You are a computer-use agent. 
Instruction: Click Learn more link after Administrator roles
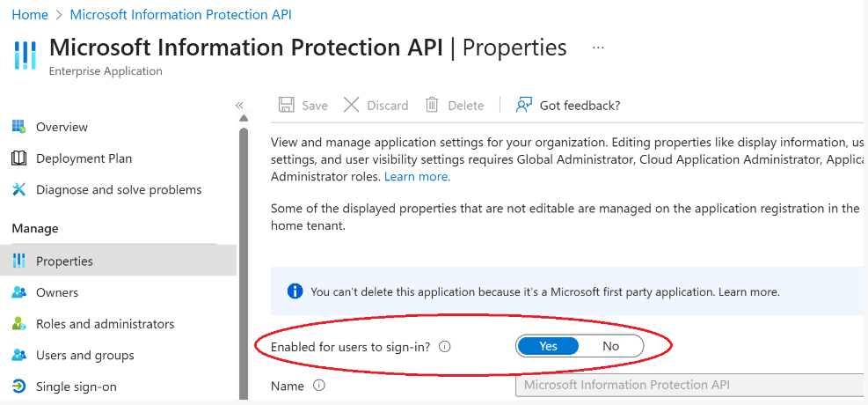[418, 177]
